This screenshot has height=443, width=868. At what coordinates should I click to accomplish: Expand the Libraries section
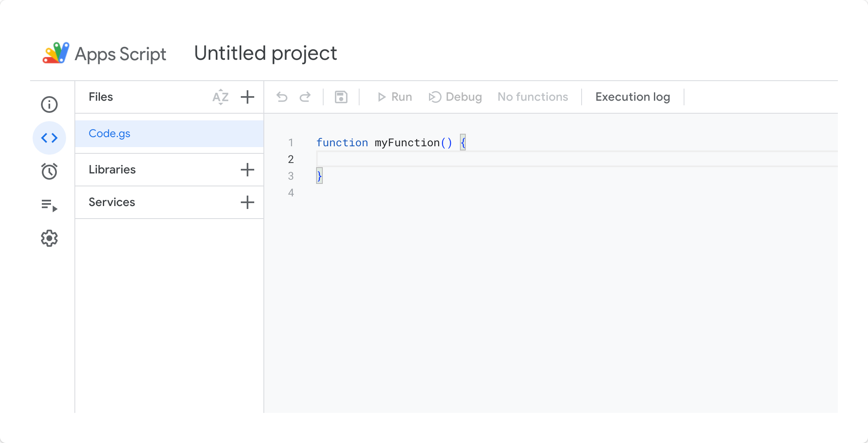tap(112, 170)
